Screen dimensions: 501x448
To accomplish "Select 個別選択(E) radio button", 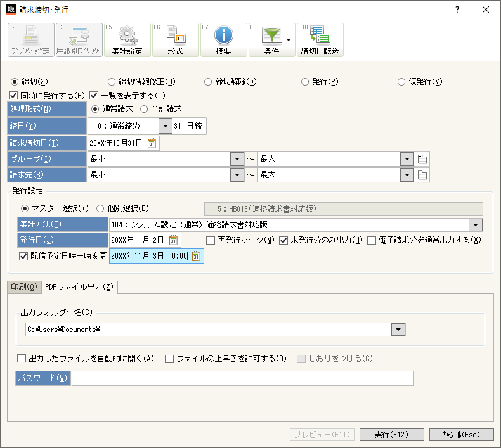I will coord(100,209).
